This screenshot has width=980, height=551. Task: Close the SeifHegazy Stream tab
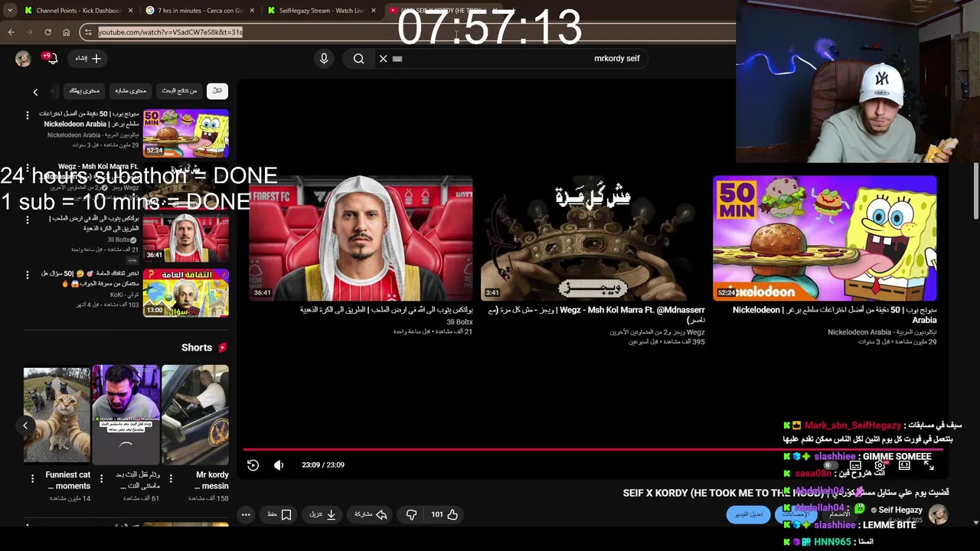click(374, 11)
